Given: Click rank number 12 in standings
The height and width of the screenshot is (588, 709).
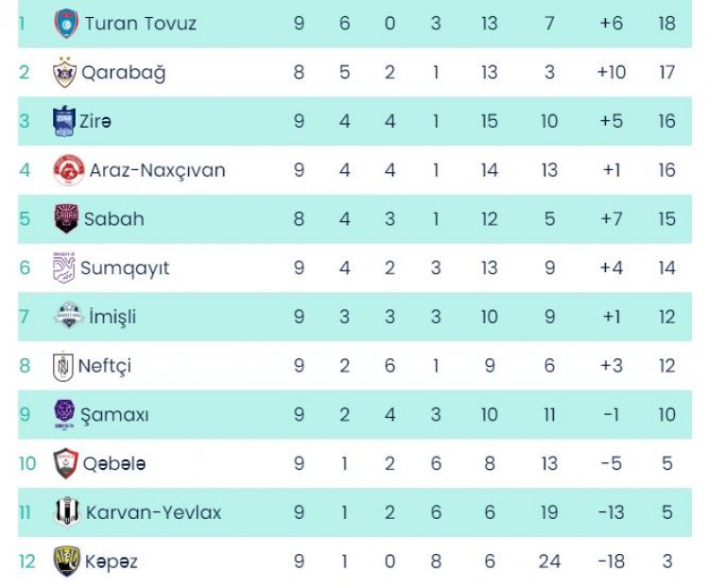Looking at the screenshot, I should 27,562.
